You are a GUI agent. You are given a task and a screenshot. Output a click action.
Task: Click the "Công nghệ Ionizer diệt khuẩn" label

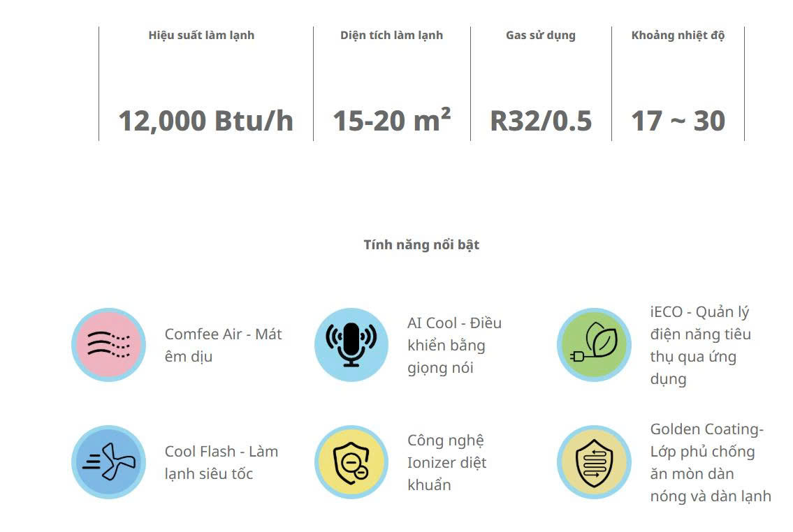pos(447,462)
